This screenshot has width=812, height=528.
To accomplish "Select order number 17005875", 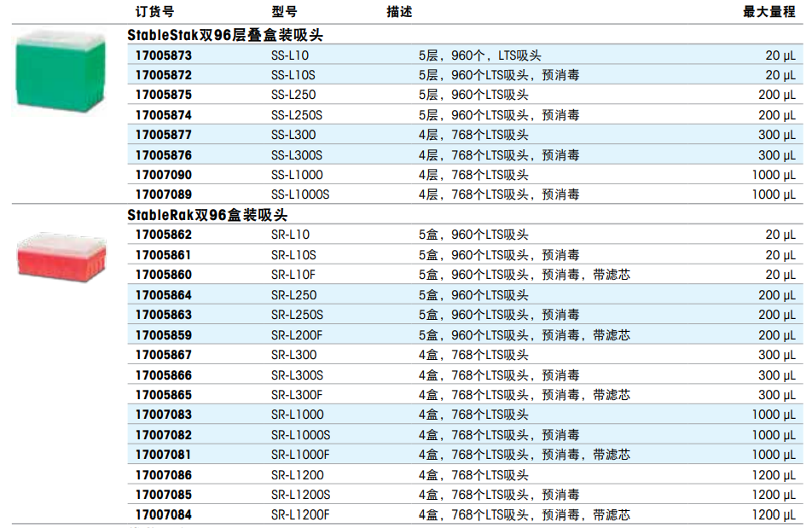I will (x=164, y=95).
